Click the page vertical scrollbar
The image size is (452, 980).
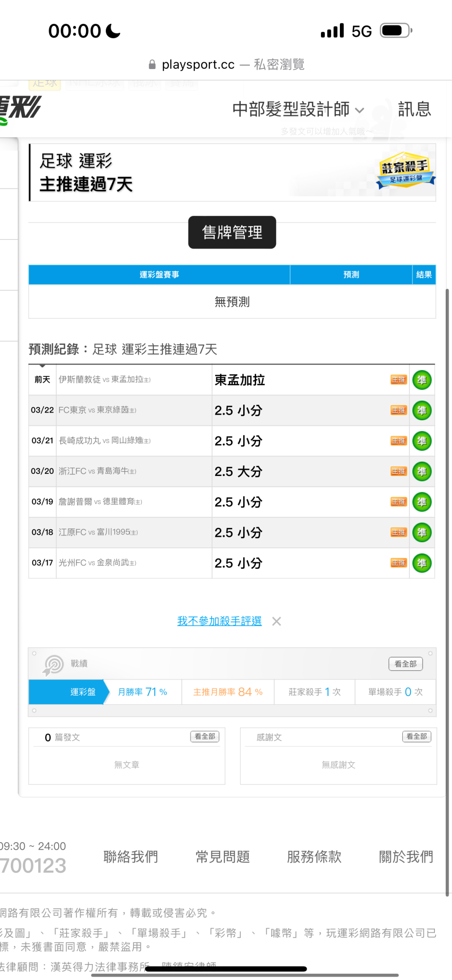[447, 586]
